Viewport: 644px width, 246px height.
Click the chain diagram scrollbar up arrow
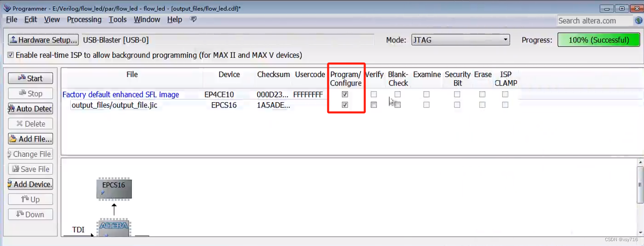pyautogui.click(x=640, y=162)
